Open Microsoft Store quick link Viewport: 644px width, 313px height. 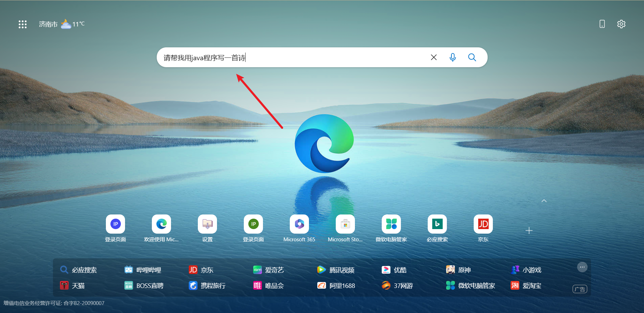click(x=345, y=228)
